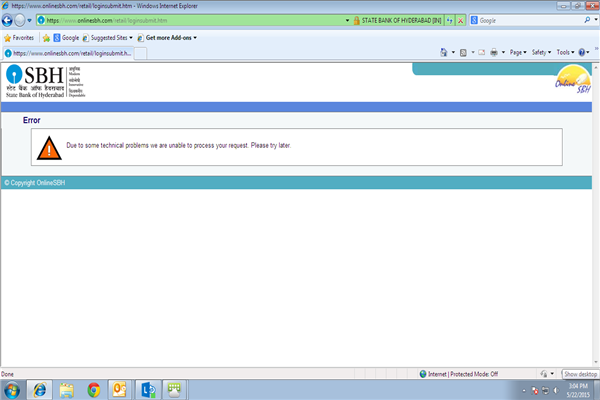Click the 'Done' status bar text
This screenshot has width=600, height=400.
(x=7, y=374)
